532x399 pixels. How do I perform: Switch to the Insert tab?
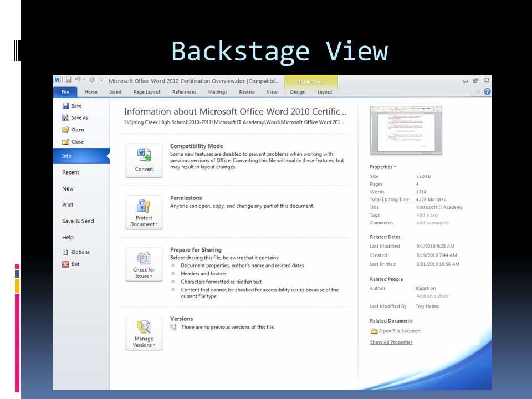point(115,92)
